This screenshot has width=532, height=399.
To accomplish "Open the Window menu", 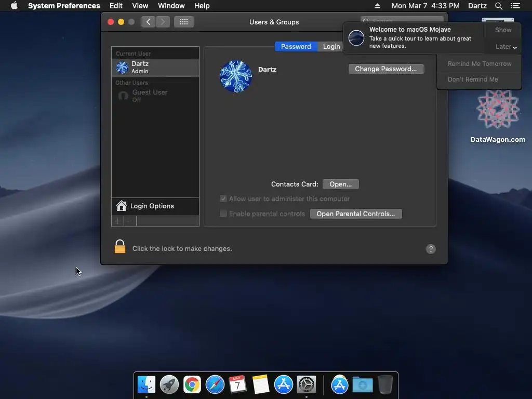I will [x=171, y=6].
